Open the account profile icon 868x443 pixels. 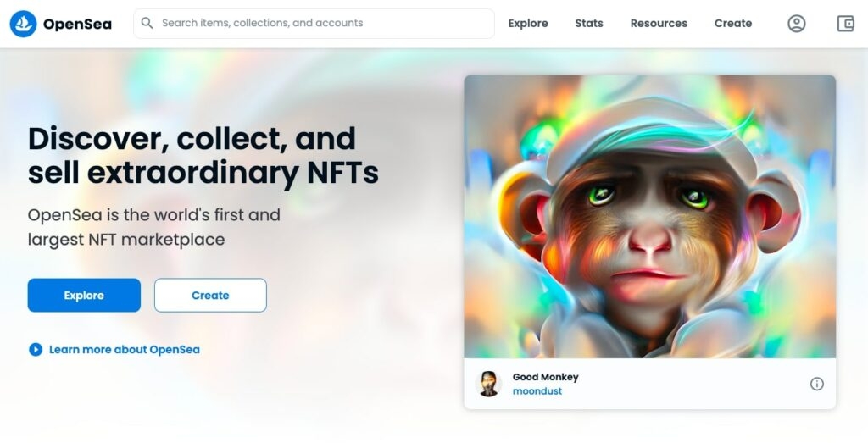point(796,24)
